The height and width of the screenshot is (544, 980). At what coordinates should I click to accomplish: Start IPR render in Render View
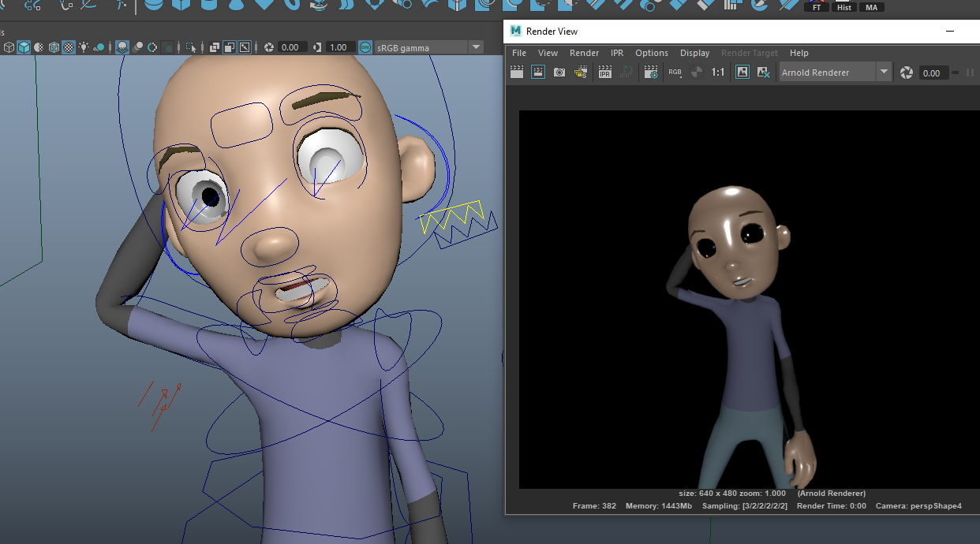click(x=605, y=73)
